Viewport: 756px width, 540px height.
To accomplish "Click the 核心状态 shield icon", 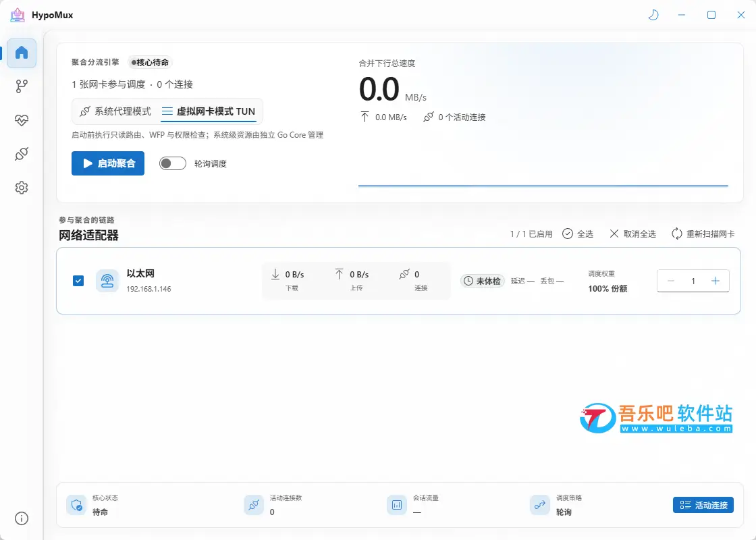I will click(76, 505).
